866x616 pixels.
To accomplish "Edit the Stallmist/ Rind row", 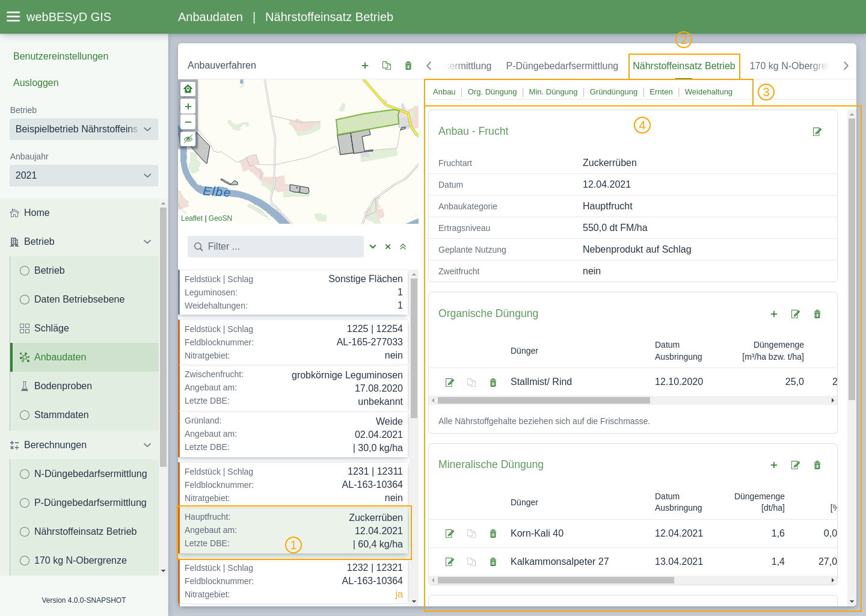I will pyautogui.click(x=450, y=383).
